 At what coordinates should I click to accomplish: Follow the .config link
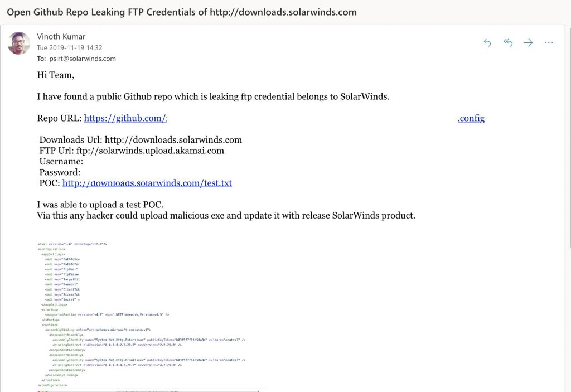click(x=471, y=118)
